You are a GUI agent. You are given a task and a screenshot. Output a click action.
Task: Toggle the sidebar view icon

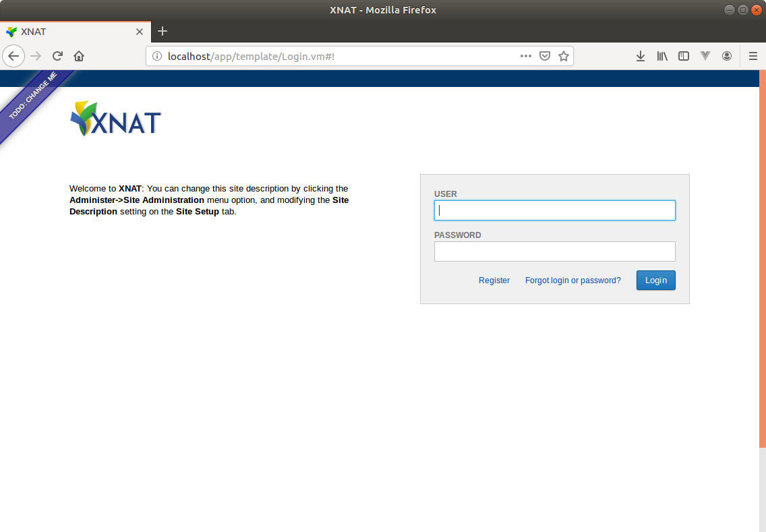pyautogui.click(x=684, y=56)
